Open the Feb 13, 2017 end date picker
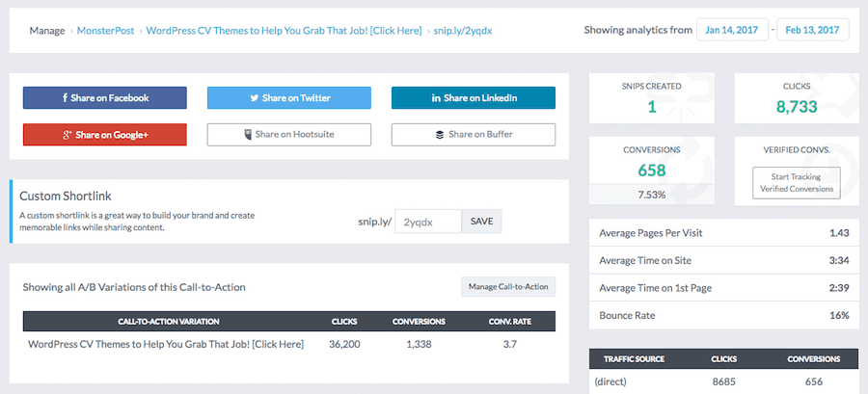This screenshot has width=868, height=394. 811,30
